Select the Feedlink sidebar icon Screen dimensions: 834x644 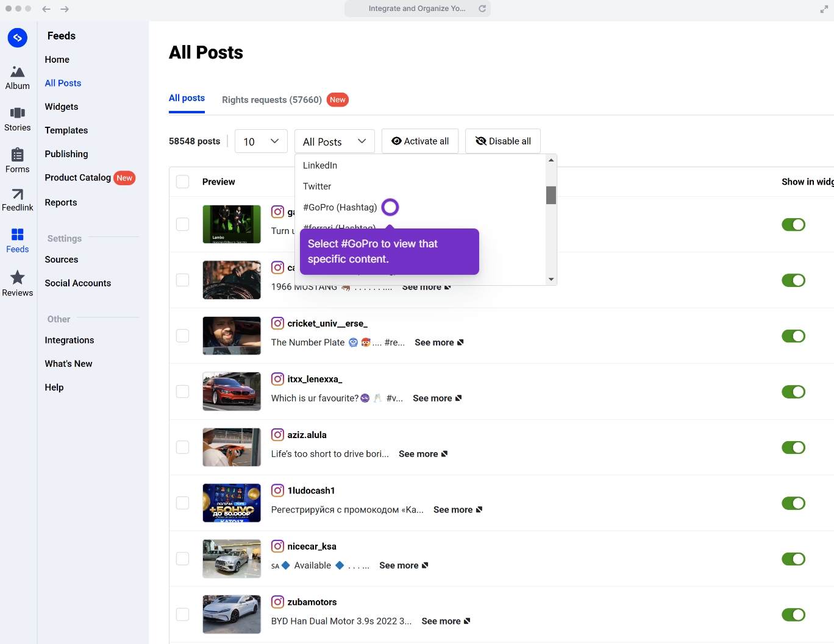[x=17, y=199]
